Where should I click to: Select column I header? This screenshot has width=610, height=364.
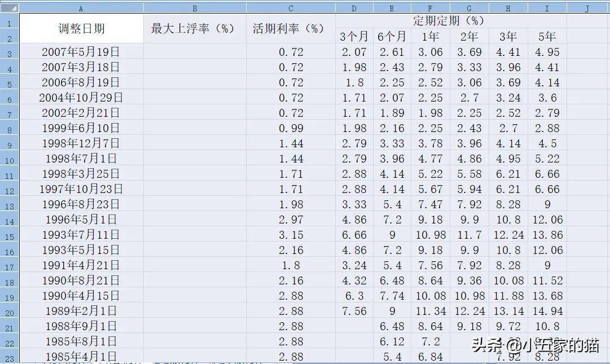[x=547, y=8]
